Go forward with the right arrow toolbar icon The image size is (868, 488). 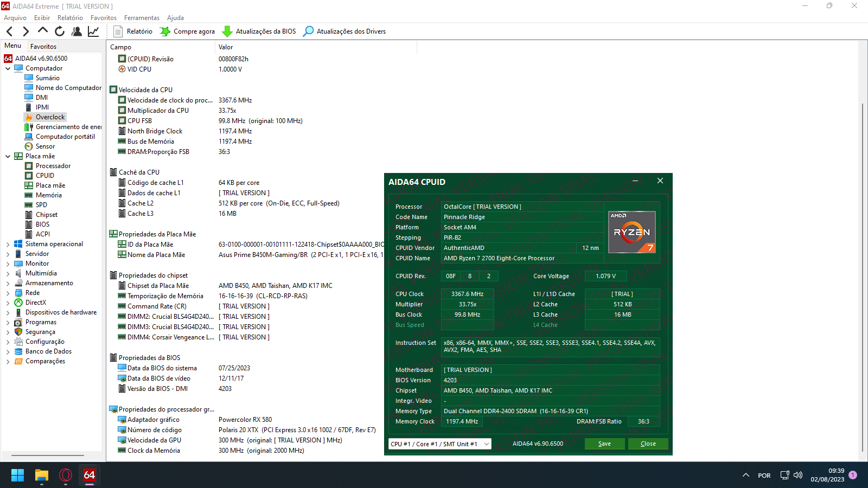(25, 31)
